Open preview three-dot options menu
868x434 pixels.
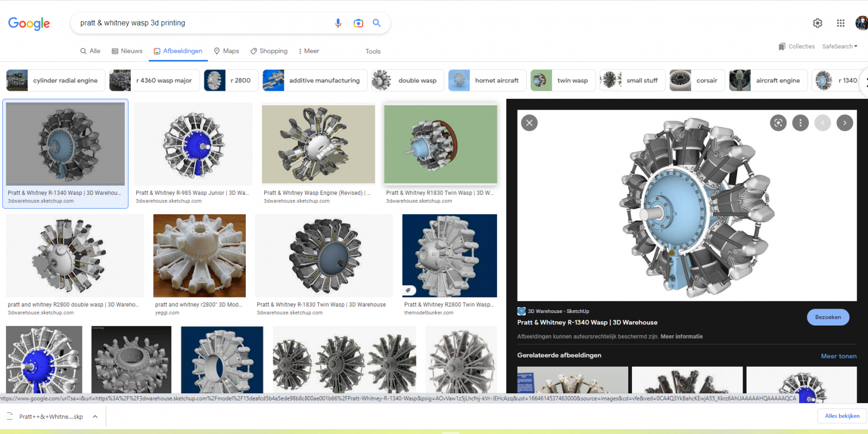(800, 123)
